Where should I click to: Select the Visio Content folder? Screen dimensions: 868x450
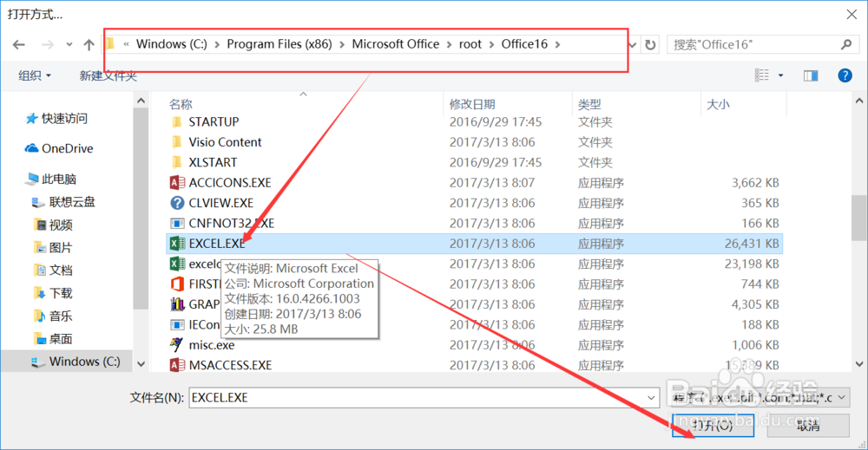click(225, 142)
